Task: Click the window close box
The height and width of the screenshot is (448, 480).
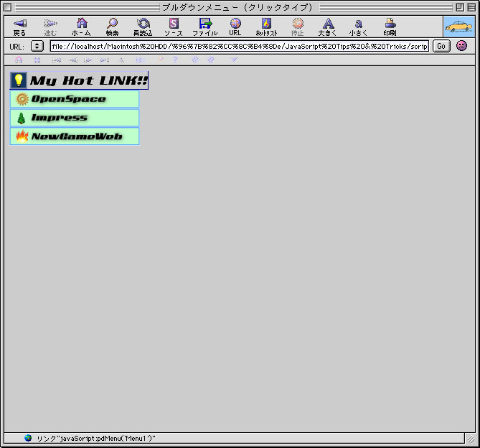Action: [x=8, y=7]
